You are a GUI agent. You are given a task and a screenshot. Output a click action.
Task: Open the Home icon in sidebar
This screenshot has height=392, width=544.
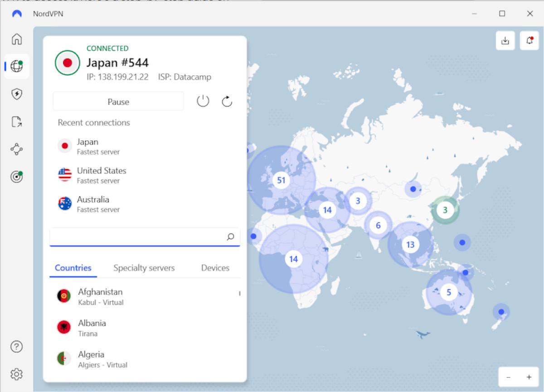17,39
